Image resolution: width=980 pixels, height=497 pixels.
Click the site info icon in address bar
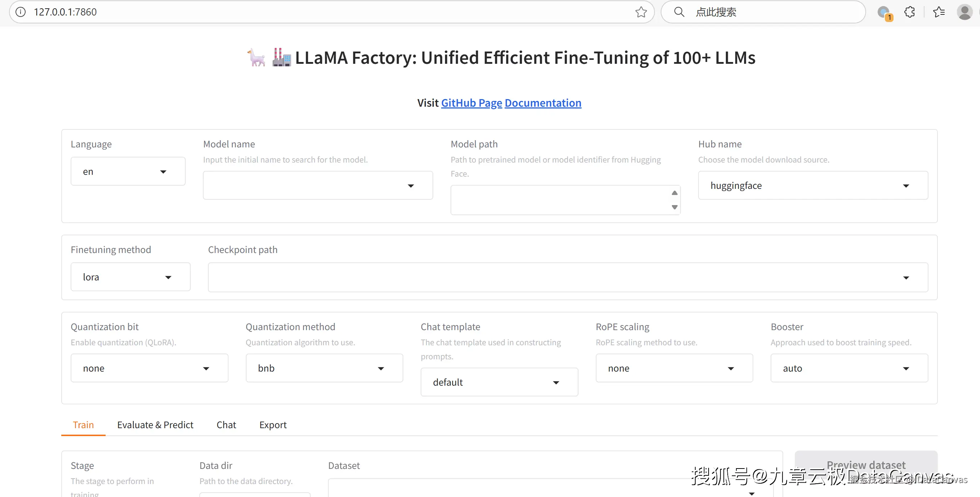[x=21, y=12]
